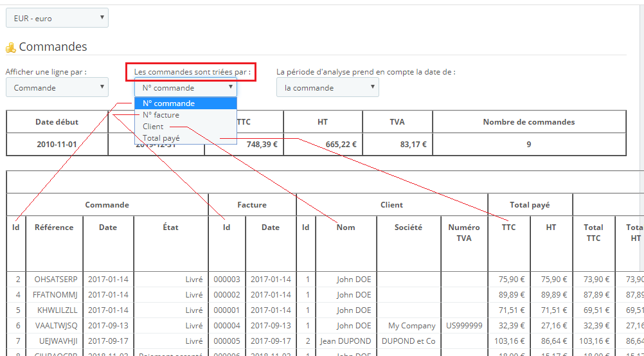
Task: Choose 'Total payé' sort option
Action: (x=186, y=138)
